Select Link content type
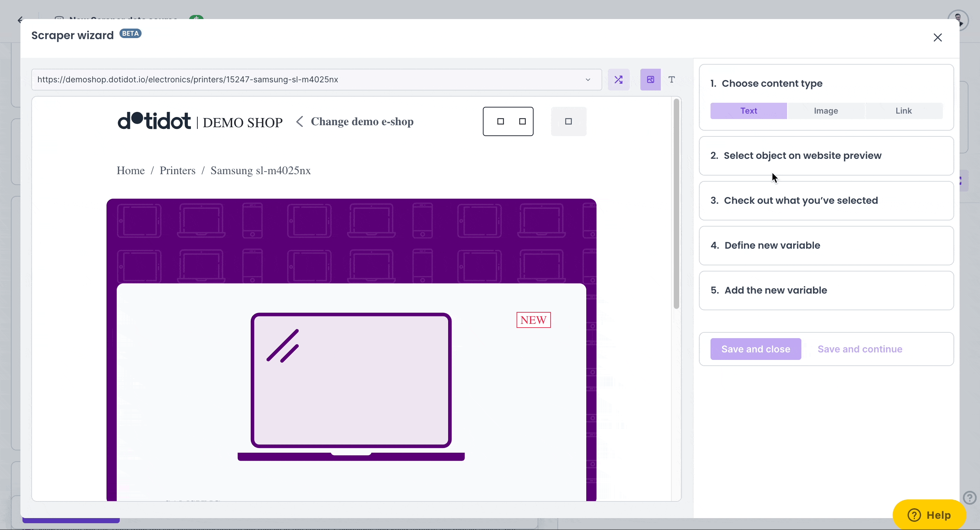 (903, 111)
